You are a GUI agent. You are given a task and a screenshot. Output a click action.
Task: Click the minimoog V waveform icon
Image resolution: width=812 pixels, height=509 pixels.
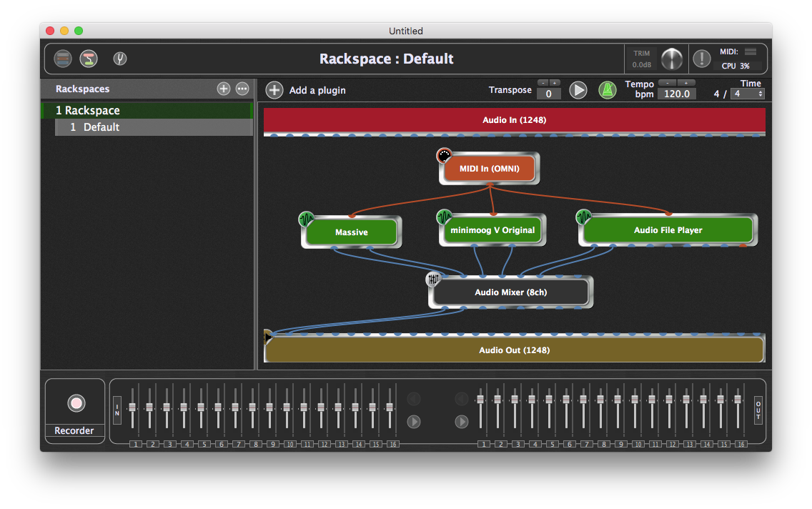tap(444, 217)
